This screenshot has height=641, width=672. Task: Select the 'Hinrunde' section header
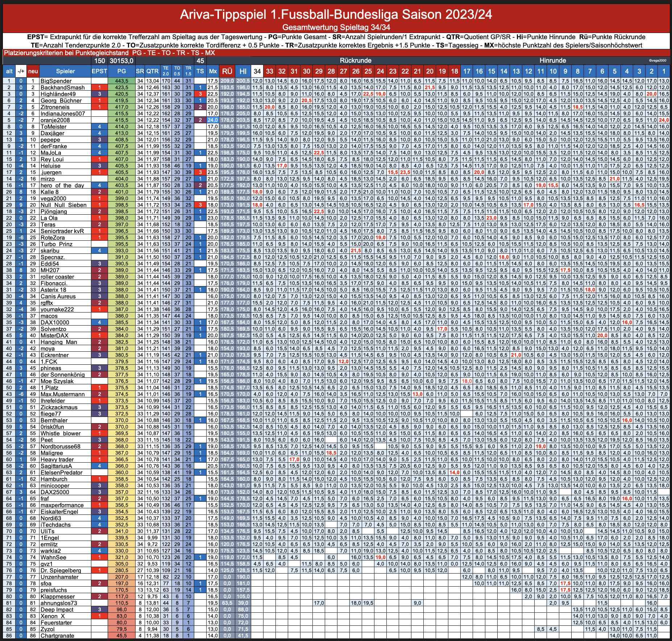pos(552,61)
